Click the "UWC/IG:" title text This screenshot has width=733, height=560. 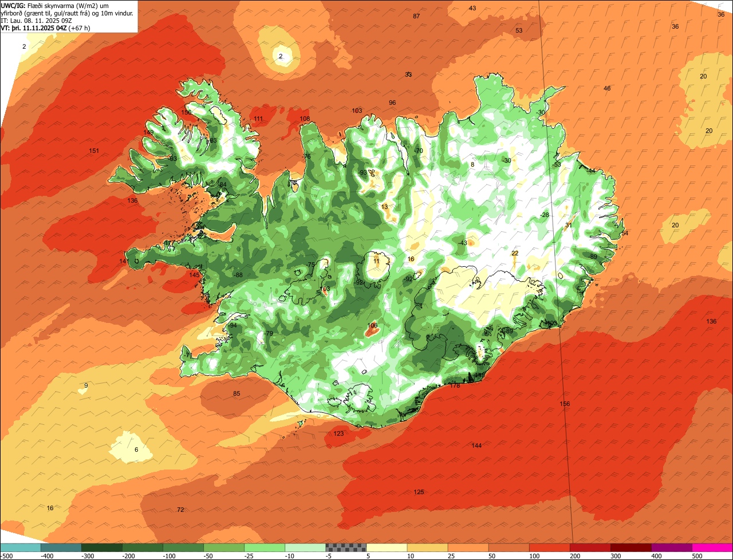click(x=13, y=5)
